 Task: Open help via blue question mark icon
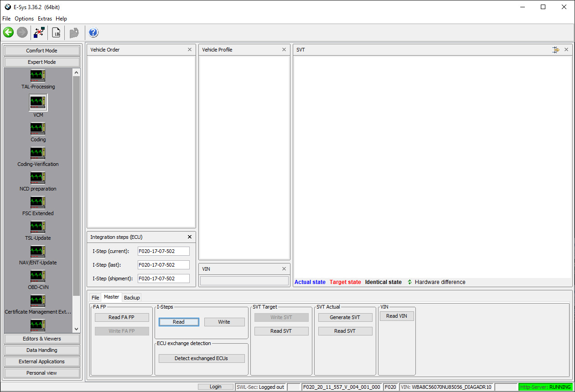[x=93, y=32]
